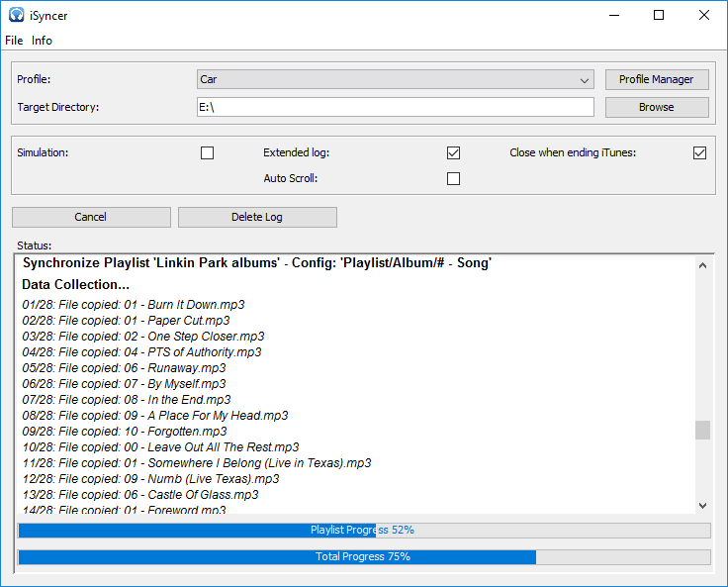Click the status log scroll down arrow
The width and height of the screenshot is (728, 587).
(x=703, y=505)
